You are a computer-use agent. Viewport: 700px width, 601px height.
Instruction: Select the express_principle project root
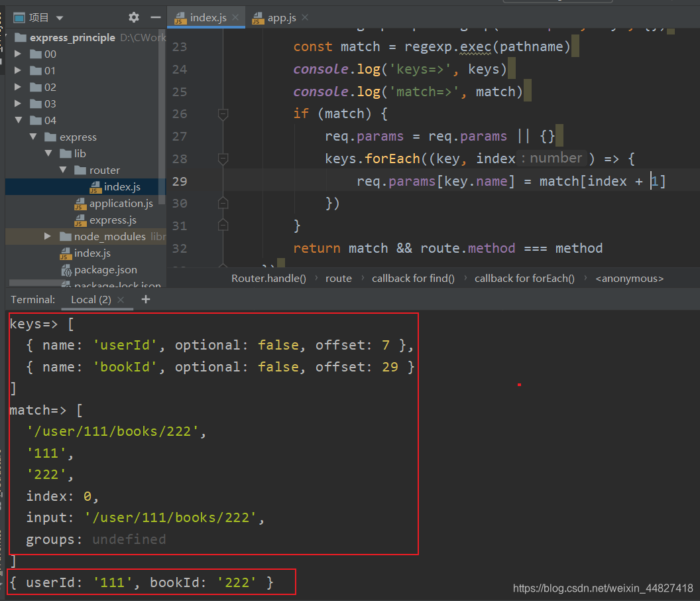(72, 38)
